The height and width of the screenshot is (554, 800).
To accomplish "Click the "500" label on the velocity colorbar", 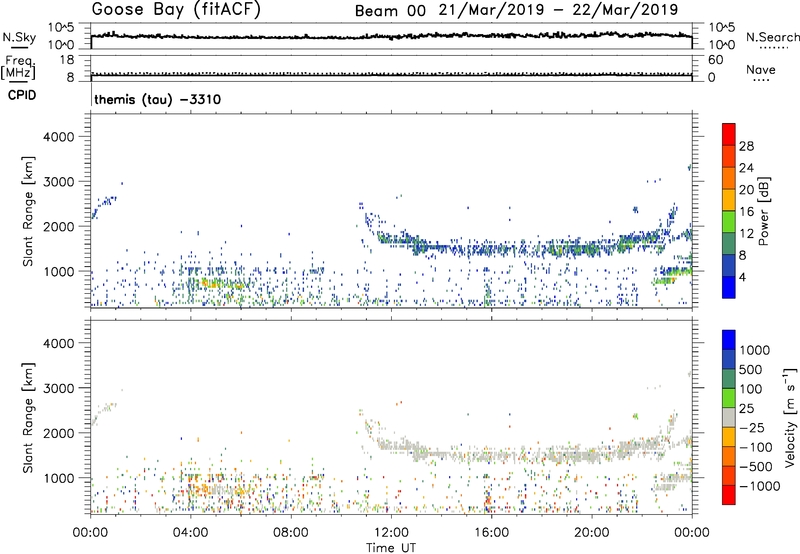I will [751, 370].
